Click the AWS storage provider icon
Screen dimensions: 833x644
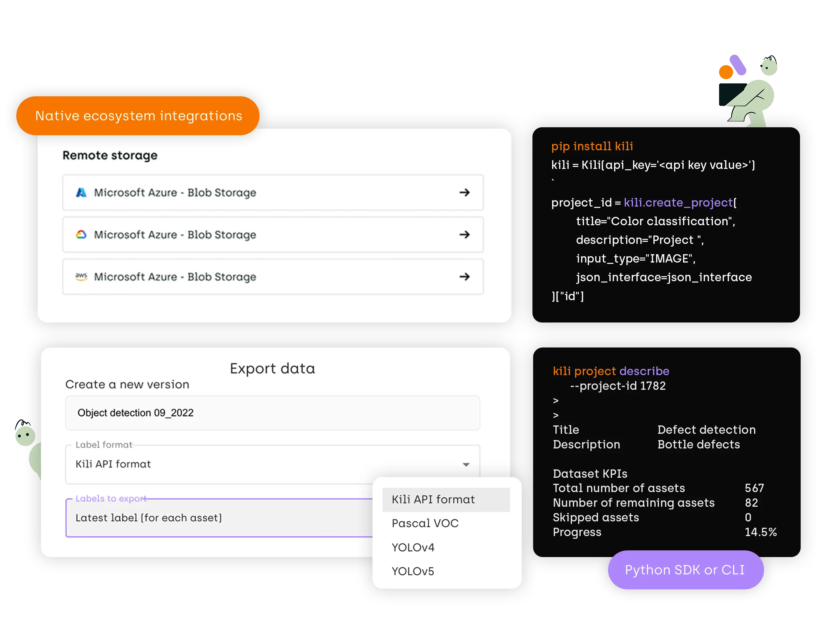81,277
